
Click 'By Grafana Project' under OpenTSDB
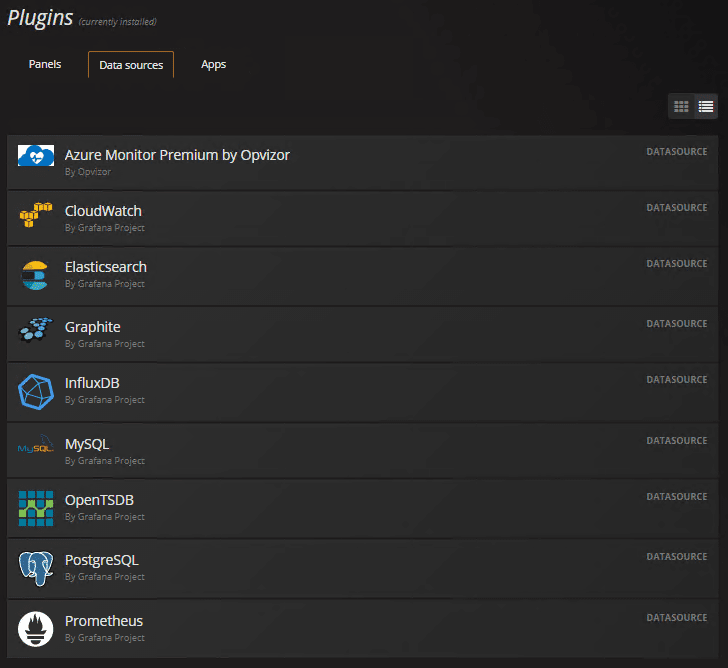tap(105, 517)
